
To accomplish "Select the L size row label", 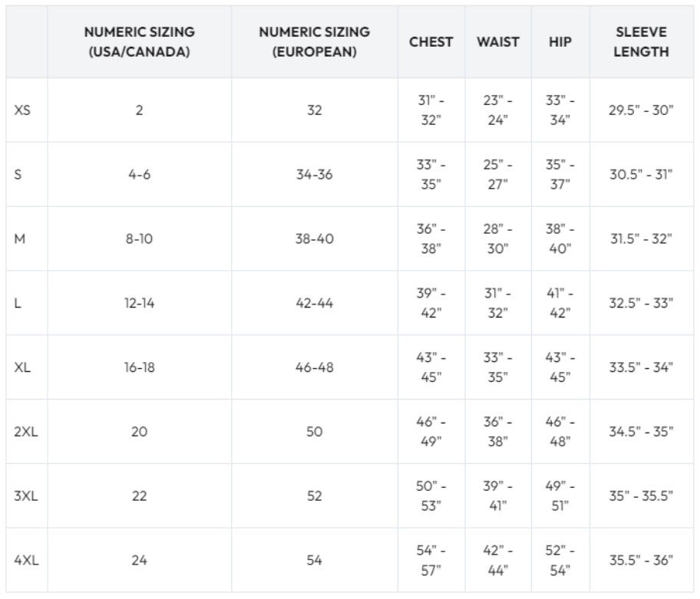I will tap(18, 303).
